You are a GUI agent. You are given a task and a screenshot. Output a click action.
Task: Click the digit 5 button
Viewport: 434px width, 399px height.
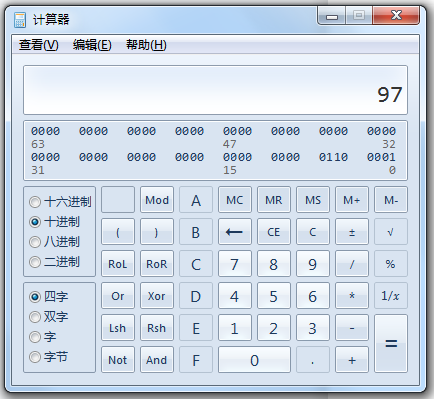(274, 296)
